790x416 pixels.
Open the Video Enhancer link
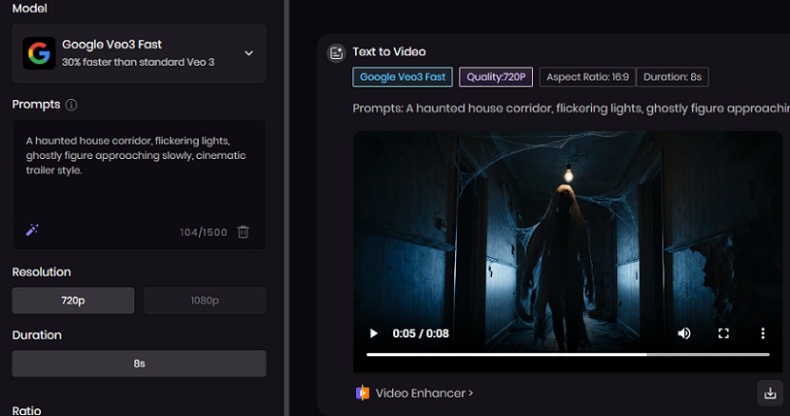(424, 393)
